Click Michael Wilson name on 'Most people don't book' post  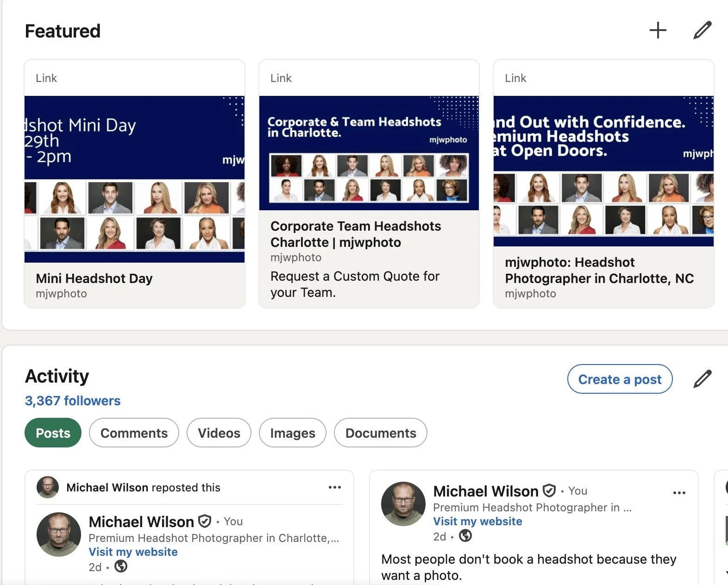486,491
